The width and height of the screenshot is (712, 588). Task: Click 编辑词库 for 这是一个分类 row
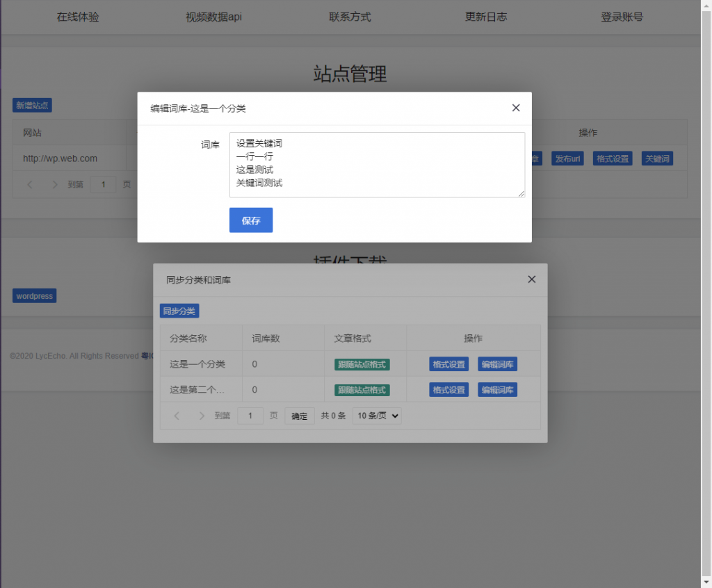(x=497, y=364)
